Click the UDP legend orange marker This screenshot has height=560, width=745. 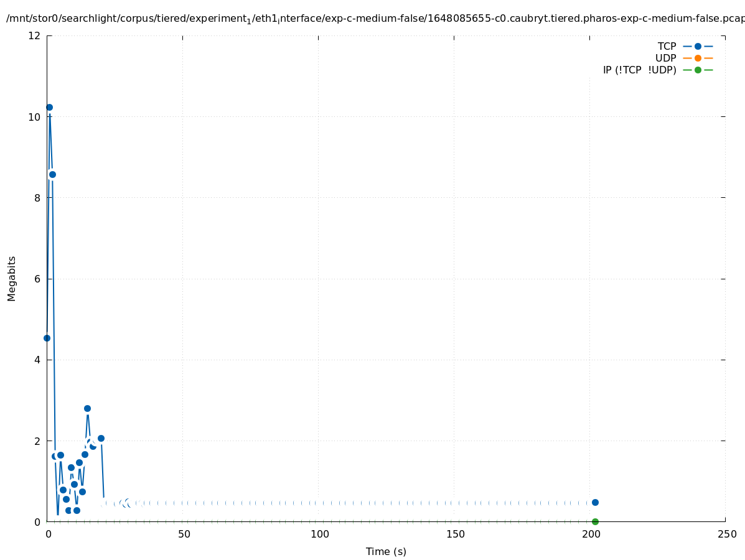[x=698, y=58]
